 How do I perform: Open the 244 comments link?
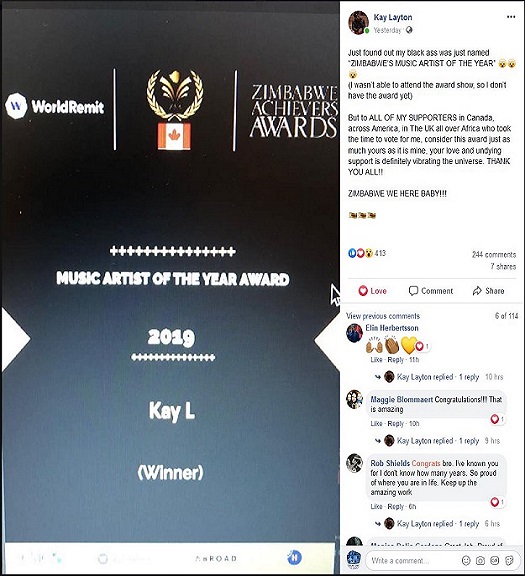click(x=494, y=255)
